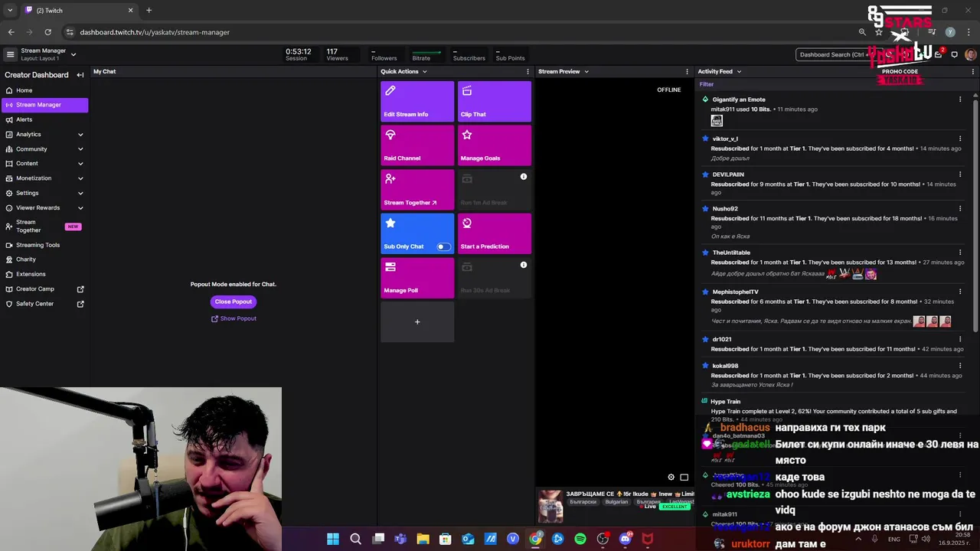Screen dimensions: 980x551
Task: Open Stream Manager layout dropdown
Action: point(73,54)
